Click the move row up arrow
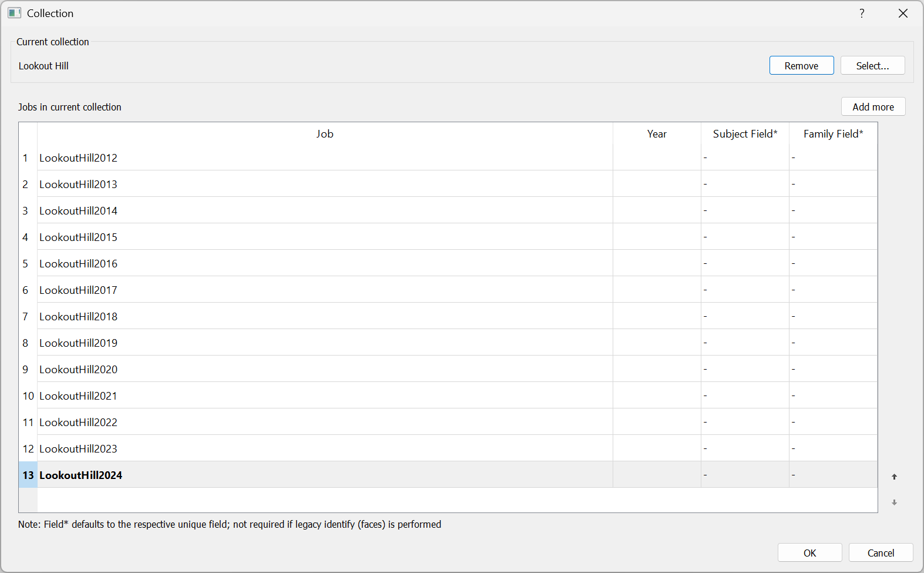924x573 pixels. pos(894,477)
